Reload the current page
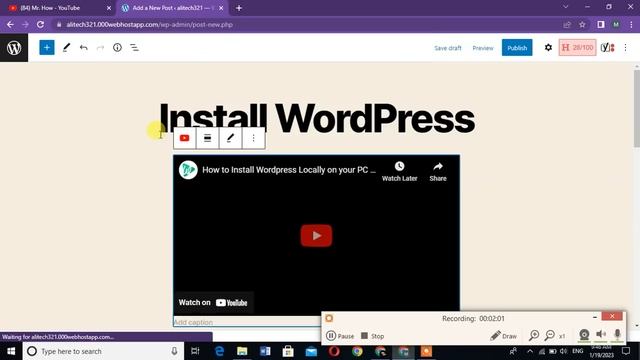Viewport: 640px width, 360px height. click(x=40, y=24)
